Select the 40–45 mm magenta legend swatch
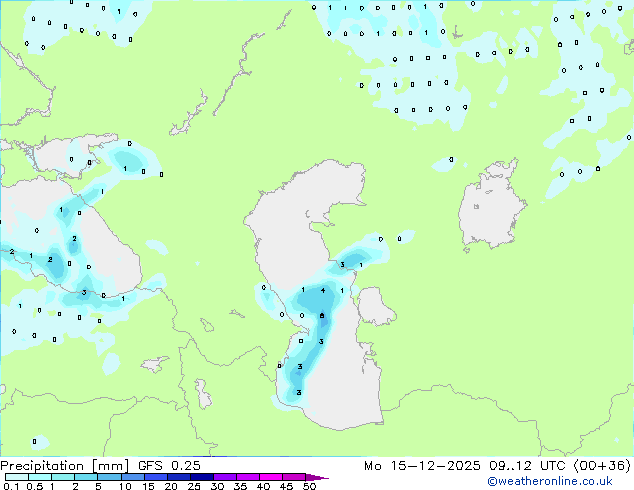This screenshot has width=634, height=490. (271, 477)
